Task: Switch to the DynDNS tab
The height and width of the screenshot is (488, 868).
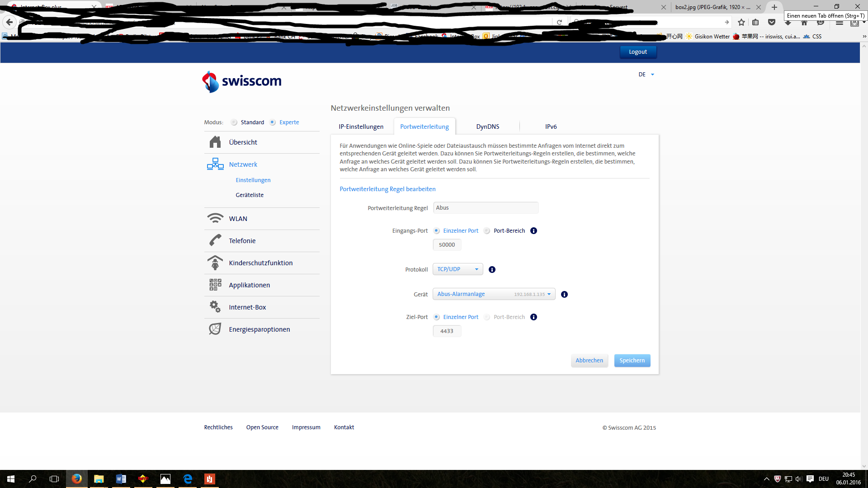Action: tap(487, 127)
